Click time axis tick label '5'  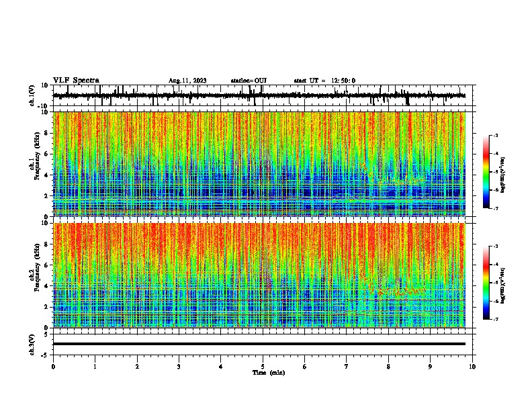click(263, 367)
